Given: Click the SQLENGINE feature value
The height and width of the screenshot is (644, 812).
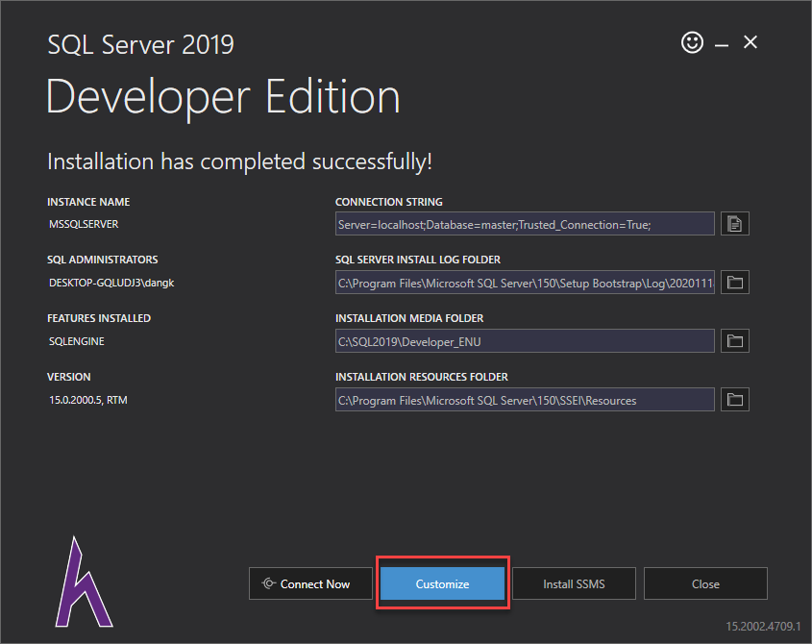Looking at the screenshot, I should 77,341.
